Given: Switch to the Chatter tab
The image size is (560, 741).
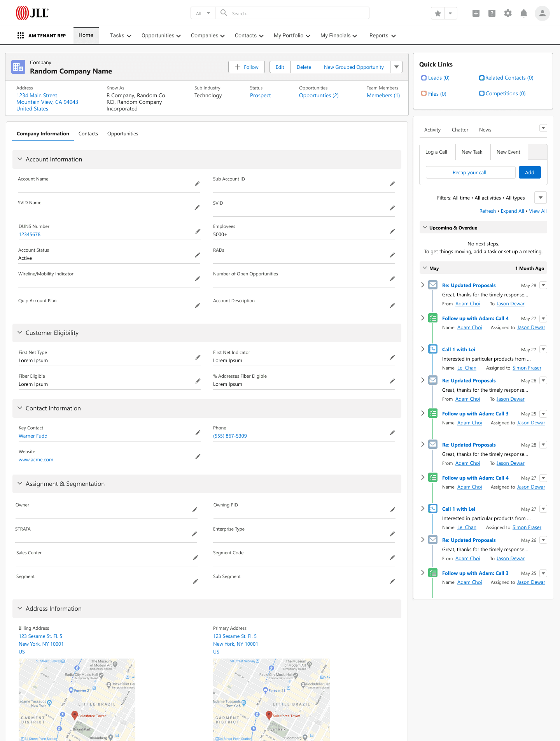Looking at the screenshot, I should point(460,130).
